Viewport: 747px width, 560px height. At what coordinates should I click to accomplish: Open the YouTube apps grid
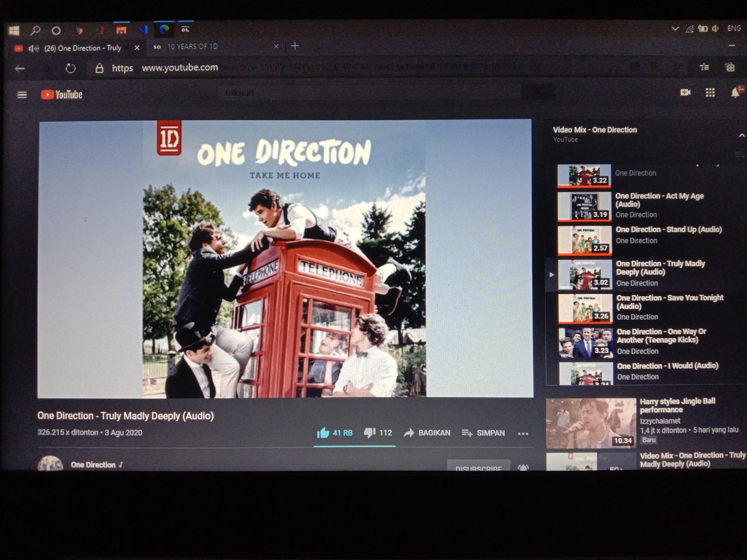710,92
